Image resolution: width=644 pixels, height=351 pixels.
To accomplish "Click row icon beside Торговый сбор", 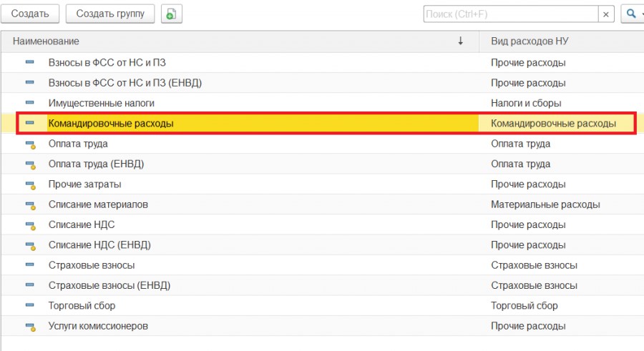I will tap(30, 306).
